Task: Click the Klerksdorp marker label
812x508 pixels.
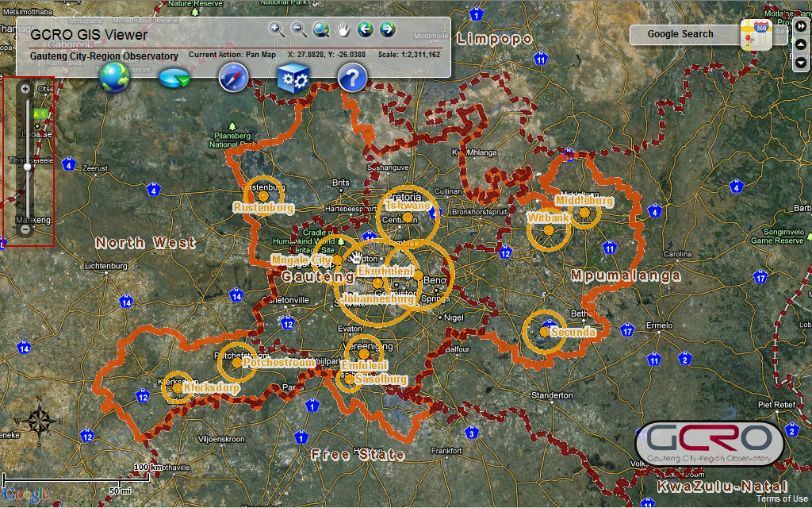Action: coord(211,387)
